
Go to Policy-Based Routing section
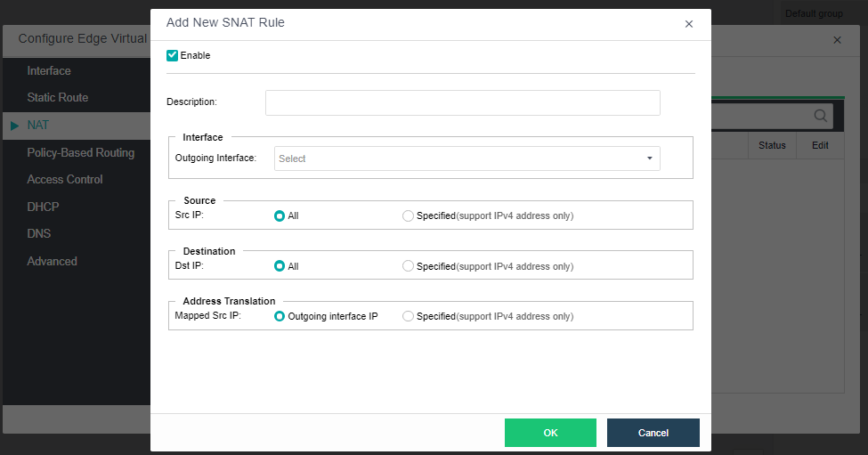coord(81,152)
